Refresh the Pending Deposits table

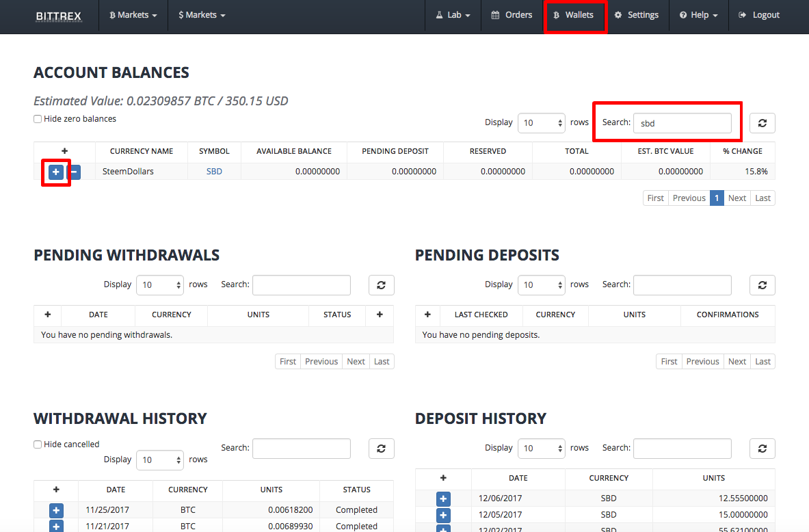pyautogui.click(x=762, y=285)
